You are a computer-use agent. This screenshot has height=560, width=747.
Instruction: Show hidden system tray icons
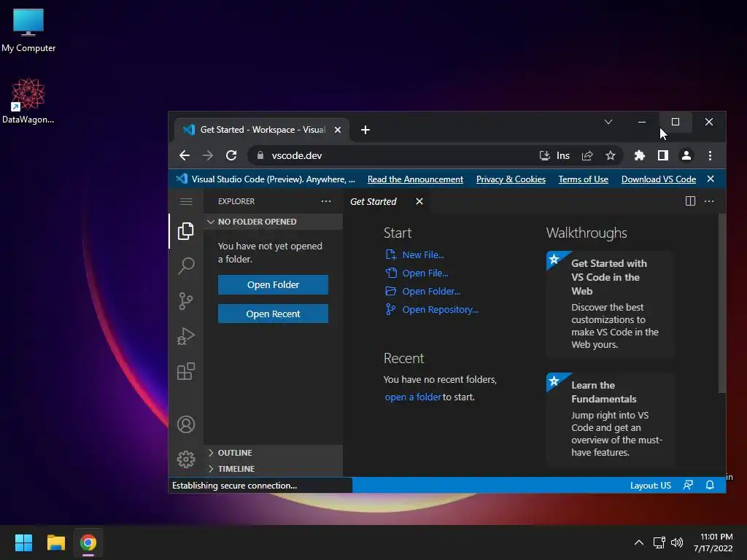639,542
